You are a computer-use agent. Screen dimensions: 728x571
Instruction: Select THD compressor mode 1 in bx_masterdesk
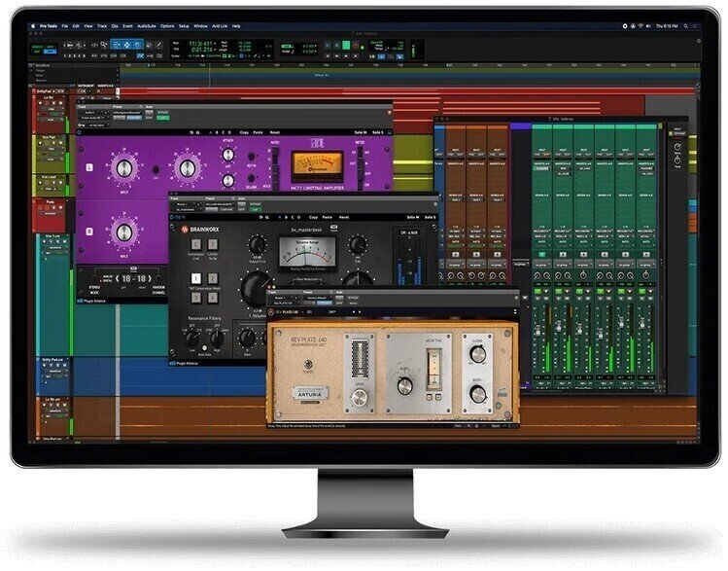(196, 278)
